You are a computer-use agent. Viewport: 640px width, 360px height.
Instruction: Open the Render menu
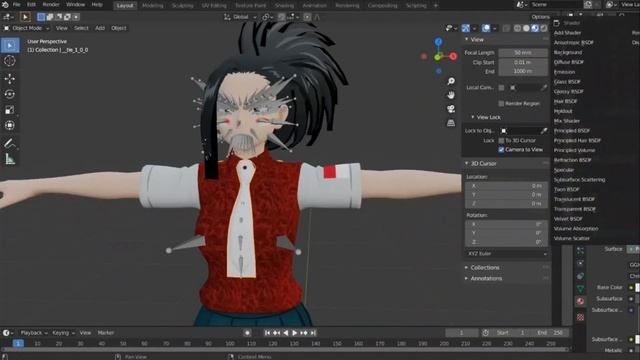pyautogui.click(x=51, y=5)
